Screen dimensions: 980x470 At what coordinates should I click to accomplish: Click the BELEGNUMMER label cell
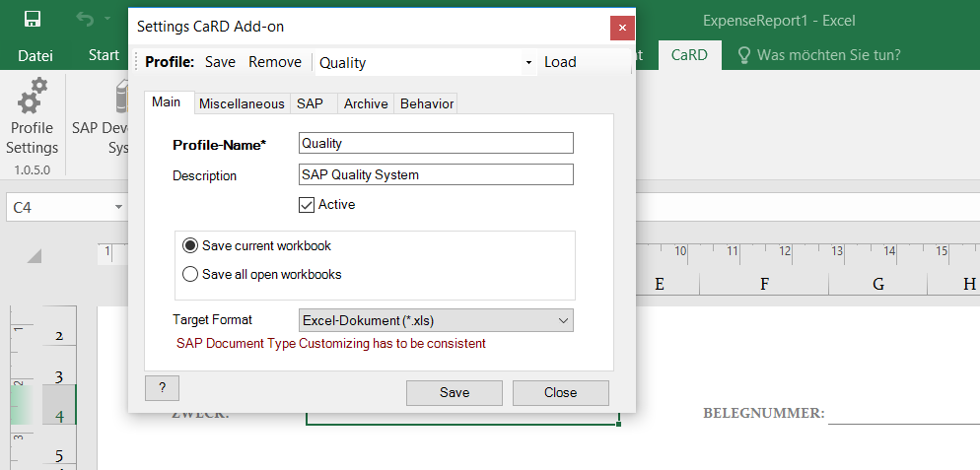click(764, 413)
